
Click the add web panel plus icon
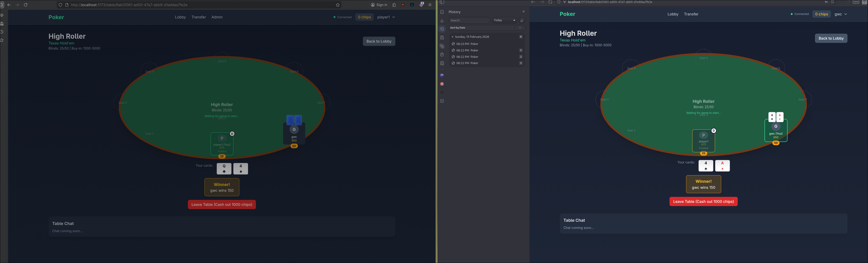tap(442, 101)
